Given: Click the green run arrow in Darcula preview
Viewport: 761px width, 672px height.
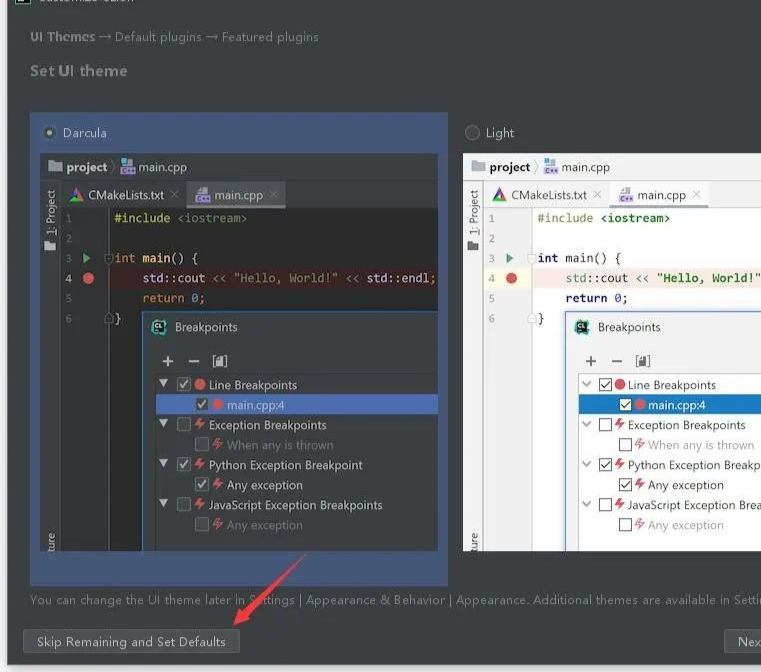Looking at the screenshot, I should pyautogui.click(x=87, y=258).
